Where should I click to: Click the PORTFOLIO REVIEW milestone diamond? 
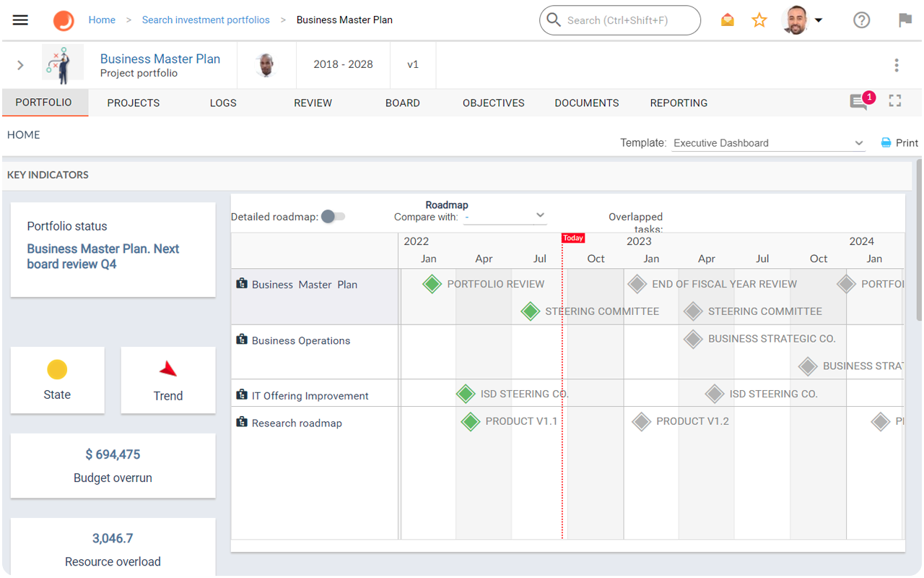(432, 283)
